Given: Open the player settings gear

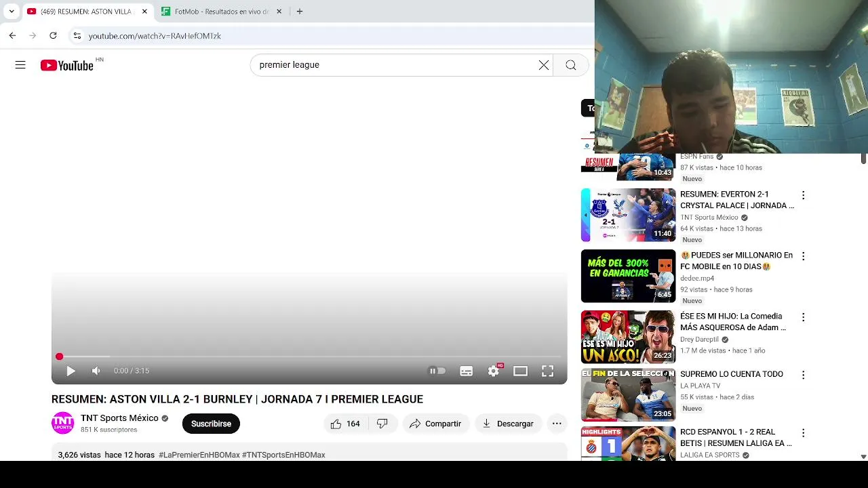Looking at the screenshot, I should (494, 371).
